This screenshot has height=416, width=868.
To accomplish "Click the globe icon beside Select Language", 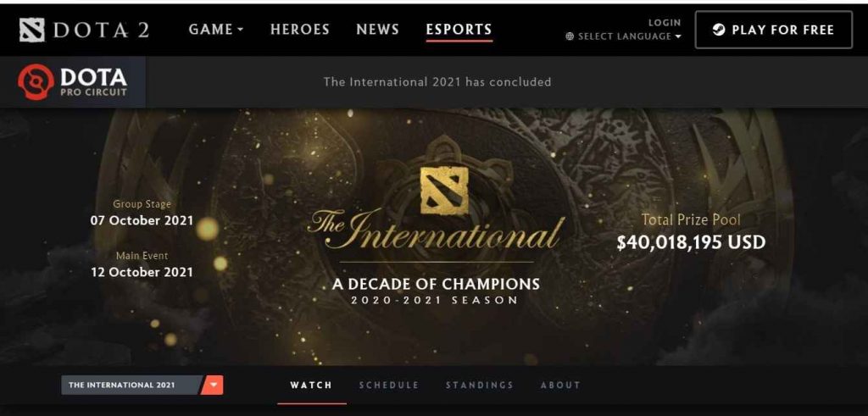I will pos(570,36).
